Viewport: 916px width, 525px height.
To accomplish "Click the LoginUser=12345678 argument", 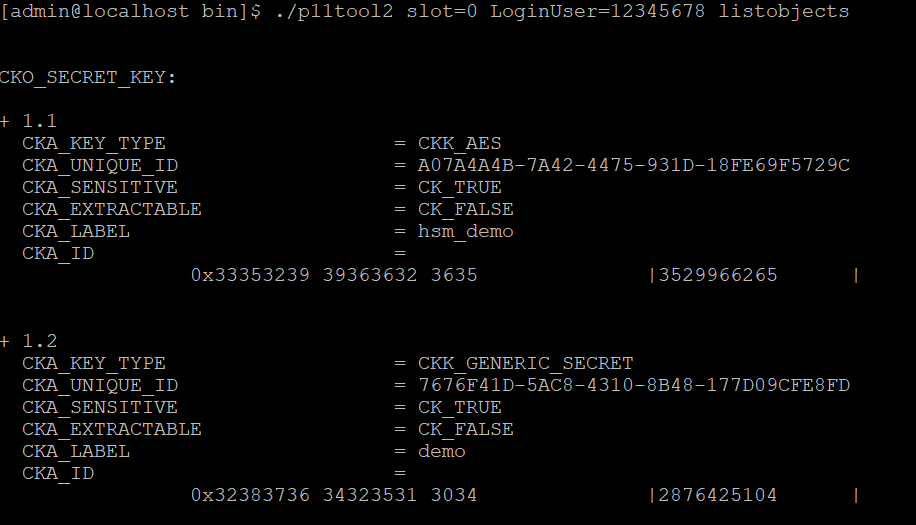I will (598, 11).
